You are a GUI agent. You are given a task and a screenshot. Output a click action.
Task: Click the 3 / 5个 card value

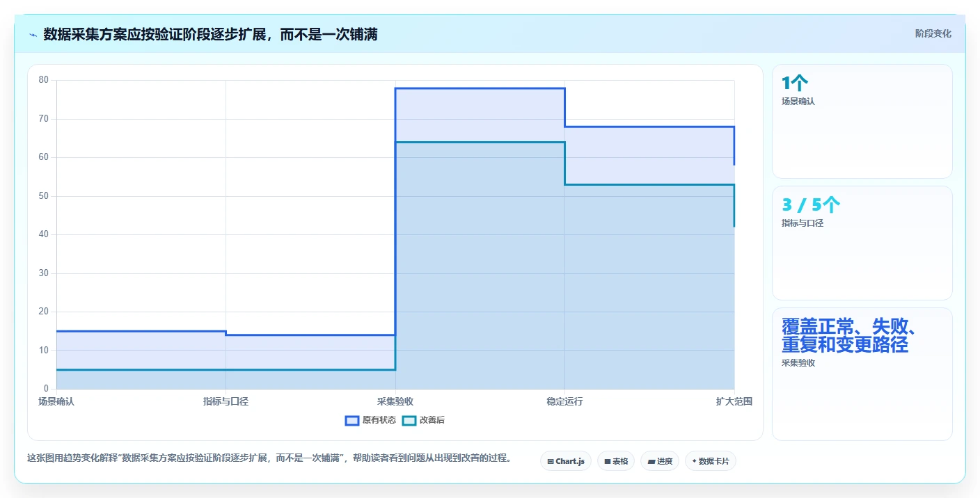click(x=811, y=205)
